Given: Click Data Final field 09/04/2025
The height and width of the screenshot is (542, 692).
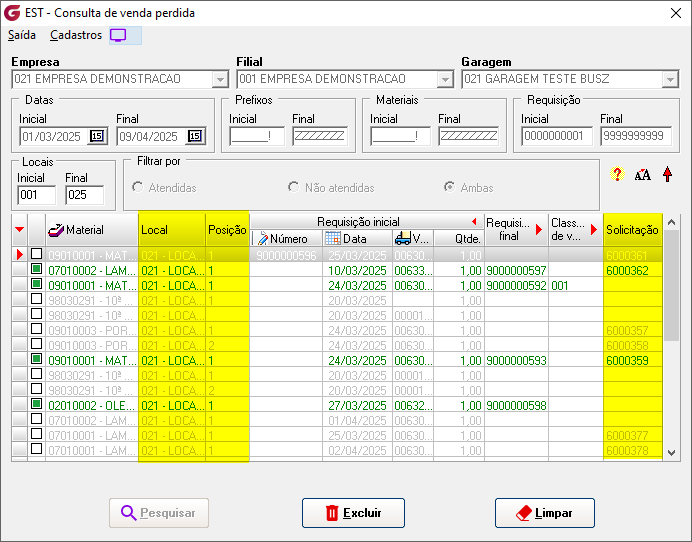Looking at the screenshot, I should click(152, 136).
